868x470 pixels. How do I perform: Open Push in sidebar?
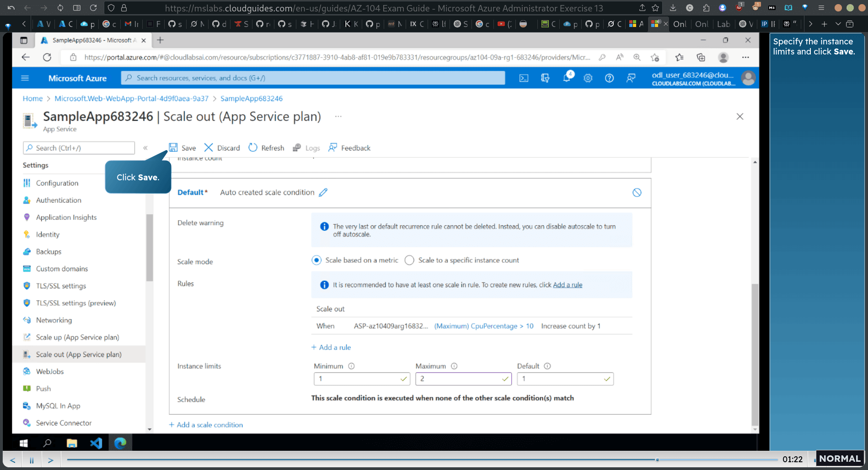coord(43,389)
